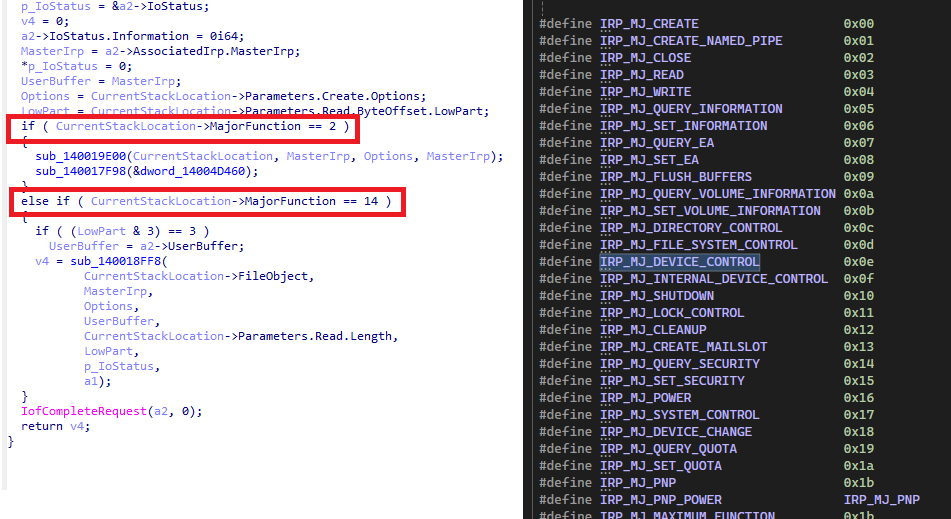The image size is (951, 519).
Task: Click the return v4 statement
Action: pos(55,426)
